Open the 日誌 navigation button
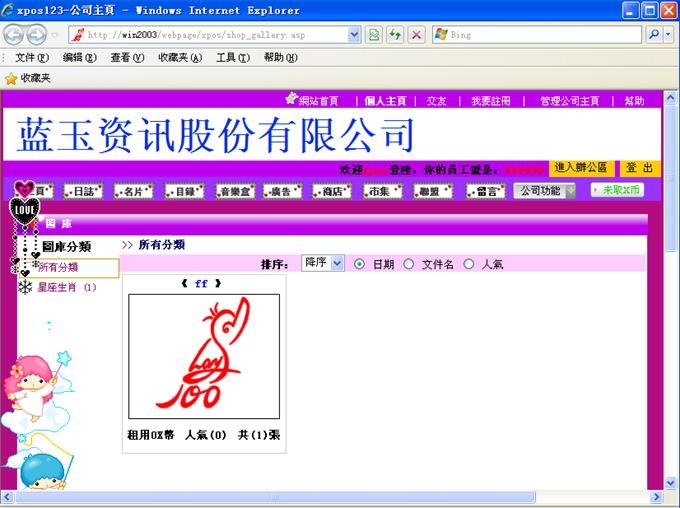Viewport: 680px width, 508px height. pyautogui.click(x=84, y=191)
